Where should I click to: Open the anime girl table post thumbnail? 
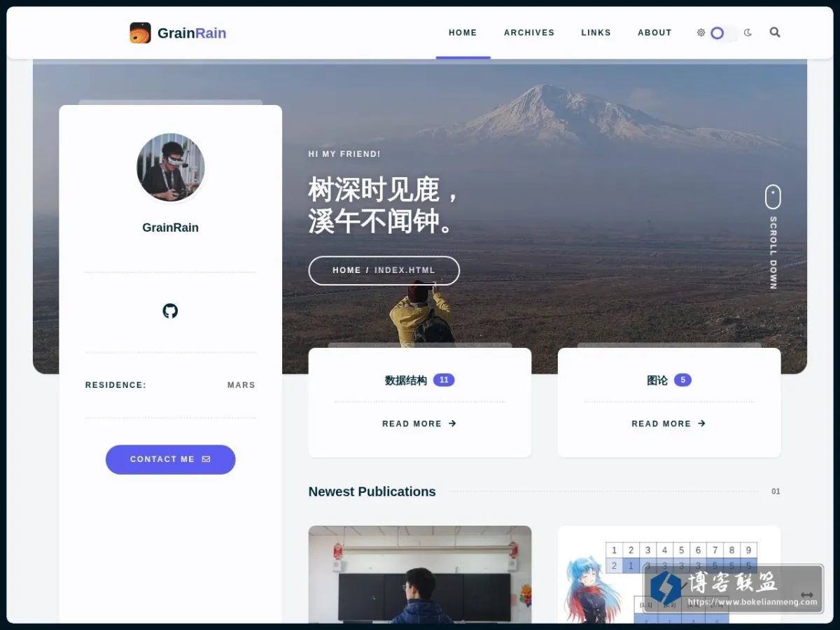pyautogui.click(x=669, y=574)
